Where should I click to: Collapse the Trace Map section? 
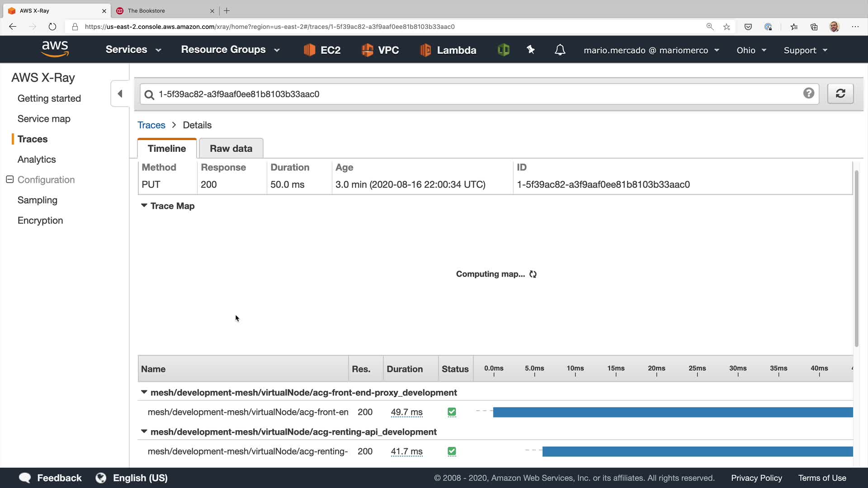pos(144,206)
